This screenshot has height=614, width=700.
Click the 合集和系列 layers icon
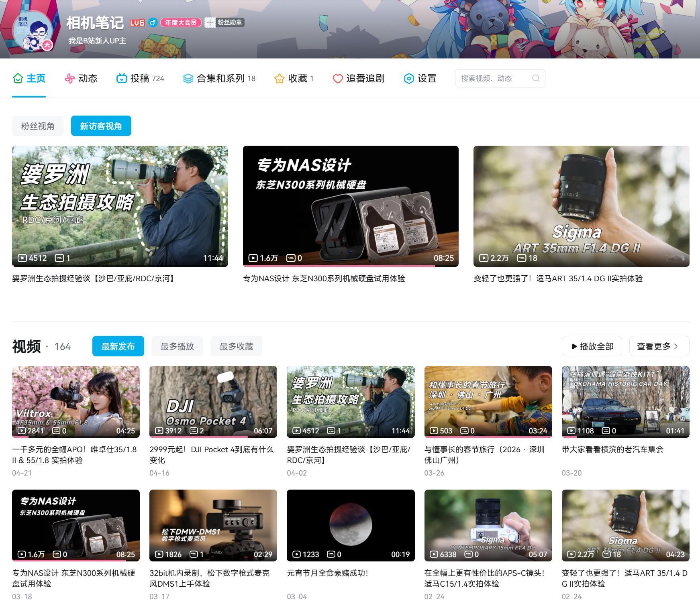(188, 78)
